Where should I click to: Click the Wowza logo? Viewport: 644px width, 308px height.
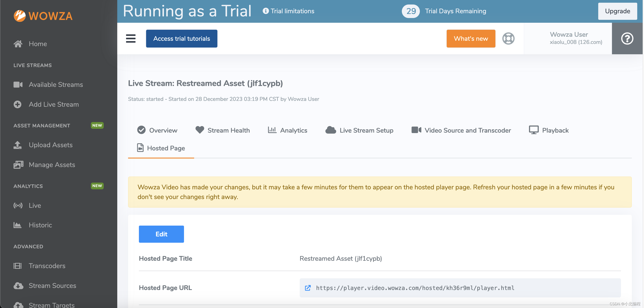click(43, 16)
